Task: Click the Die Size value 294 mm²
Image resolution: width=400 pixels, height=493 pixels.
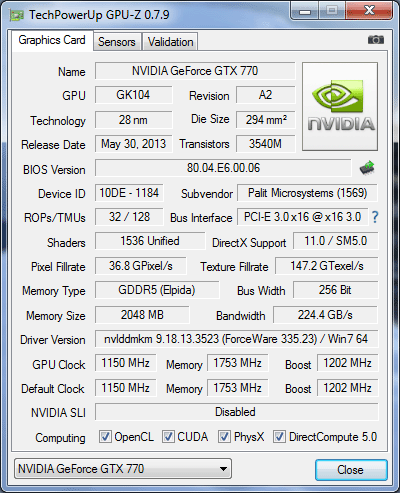Action: point(266,120)
